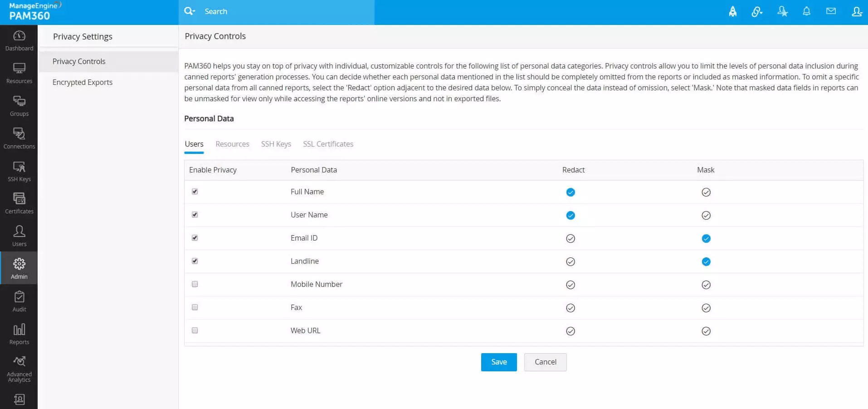Open Encrypted Exports settings
Screen dimensions: 868x409
83,82
